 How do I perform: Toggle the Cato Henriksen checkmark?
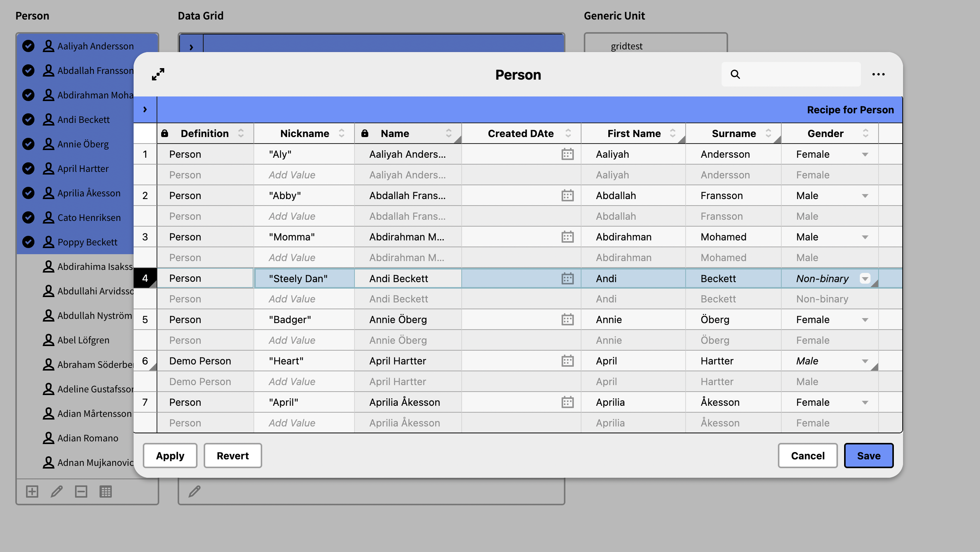[28, 217]
